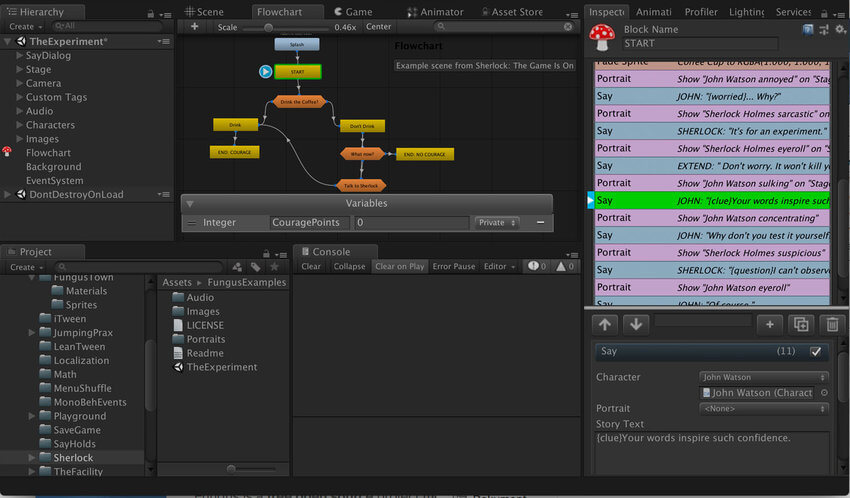Pick John Watson character object selector circle
Image resolution: width=850 pixels, height=498 pixels.
point(824,393)
